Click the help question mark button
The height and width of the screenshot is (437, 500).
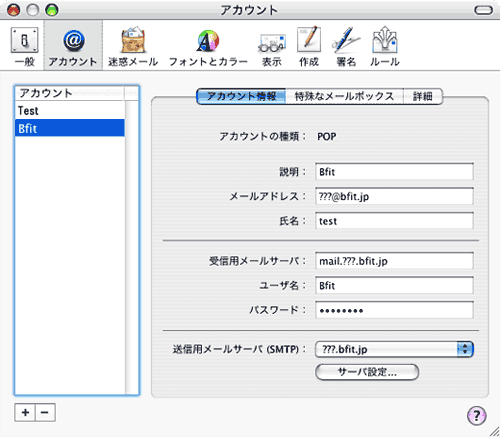[476, 416]
